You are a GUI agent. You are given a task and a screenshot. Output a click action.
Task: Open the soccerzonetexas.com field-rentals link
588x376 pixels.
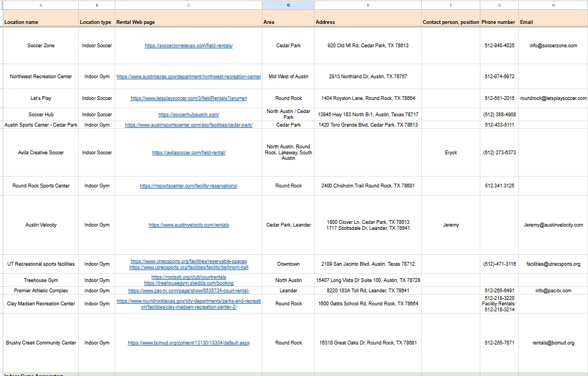coord(189,46)
